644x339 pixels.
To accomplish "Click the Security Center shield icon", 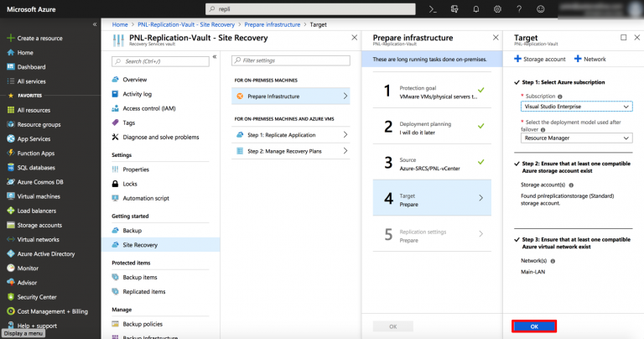I will (11, 297).
